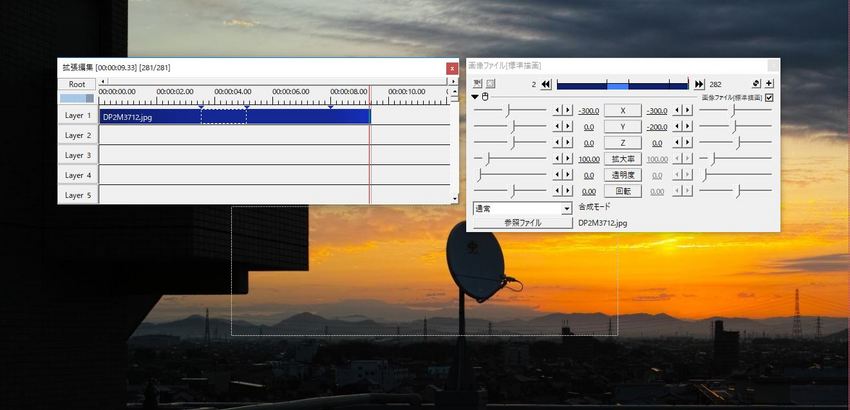Decrease the left 透明度 value with its left arrow
The height and width of the screenshot is (410, 850).
[x=557, y=175]
